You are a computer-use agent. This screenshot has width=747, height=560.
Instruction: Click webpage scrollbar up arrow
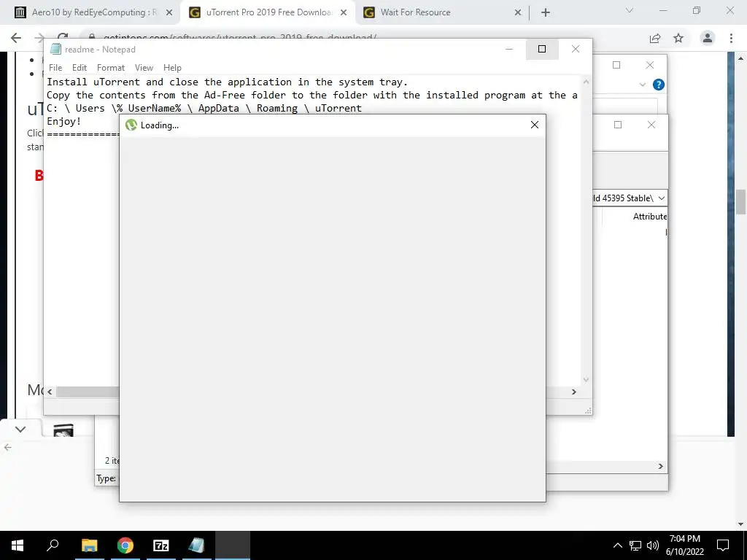741,58
